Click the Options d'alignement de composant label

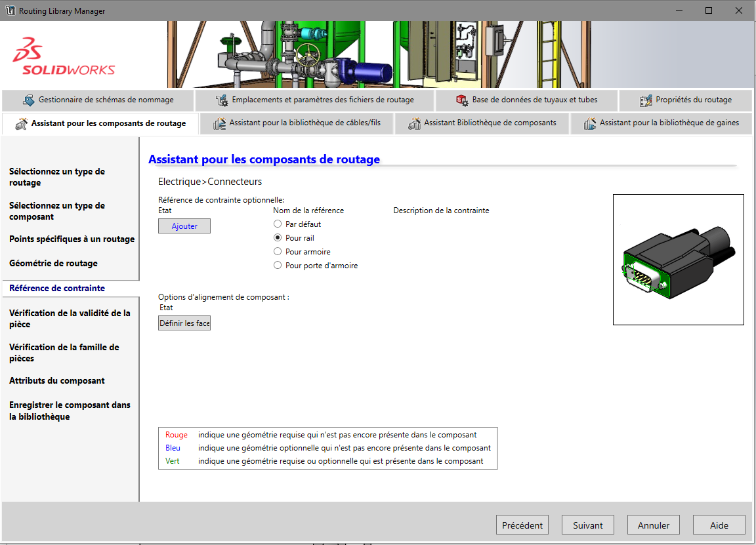[224, 297]
